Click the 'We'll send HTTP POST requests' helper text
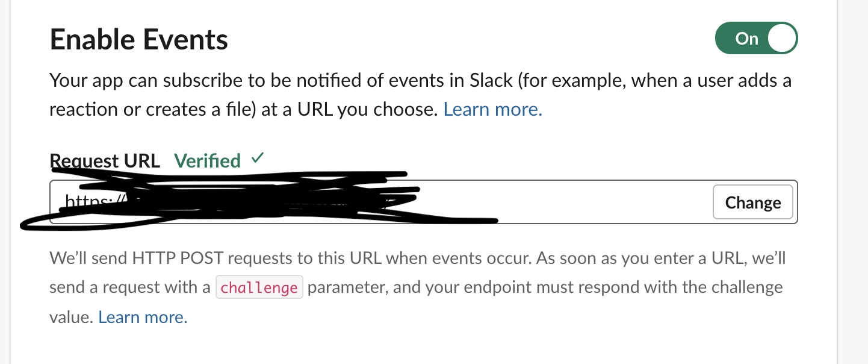The height and width of the screenshot is (364, 868). coord(417,287)
